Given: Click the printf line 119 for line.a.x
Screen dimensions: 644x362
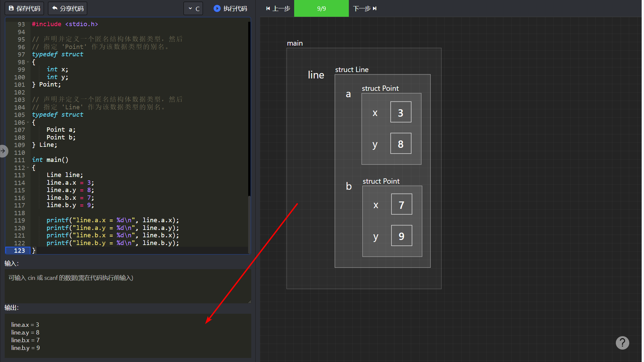Looking at the screenshot, I should (x=113, y=220).
